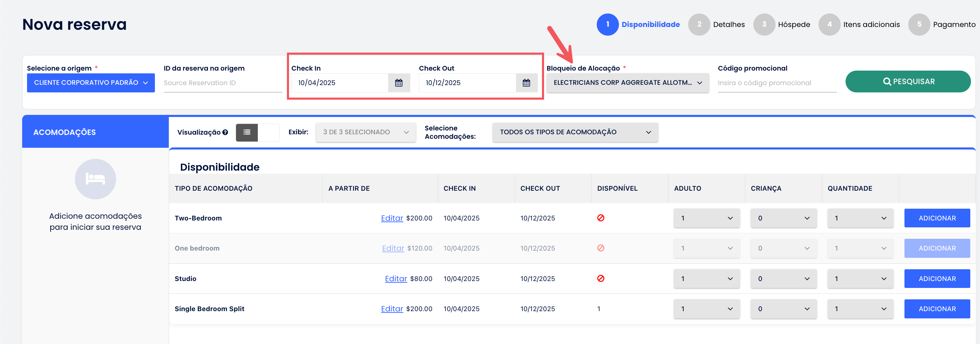Switch to list view in Visualização toggle
The width and height of the screenshot is (980, 344).
tap(247, 132)
